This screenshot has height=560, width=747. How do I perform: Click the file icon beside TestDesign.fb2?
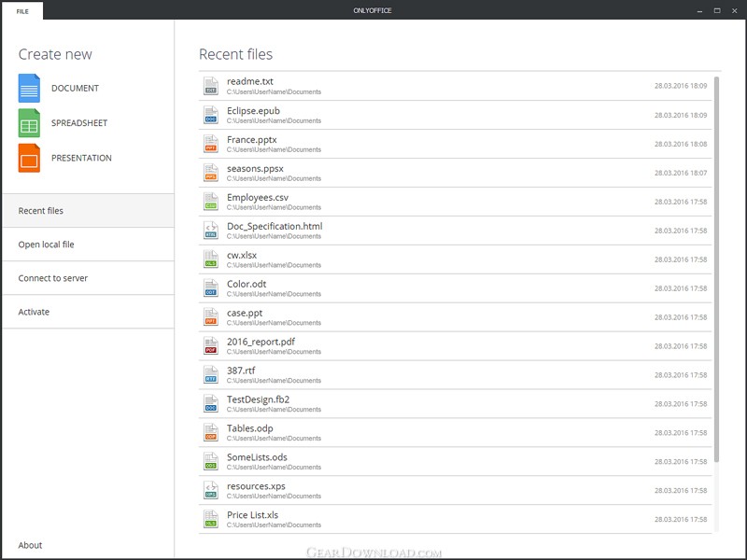tap(211, 404)
